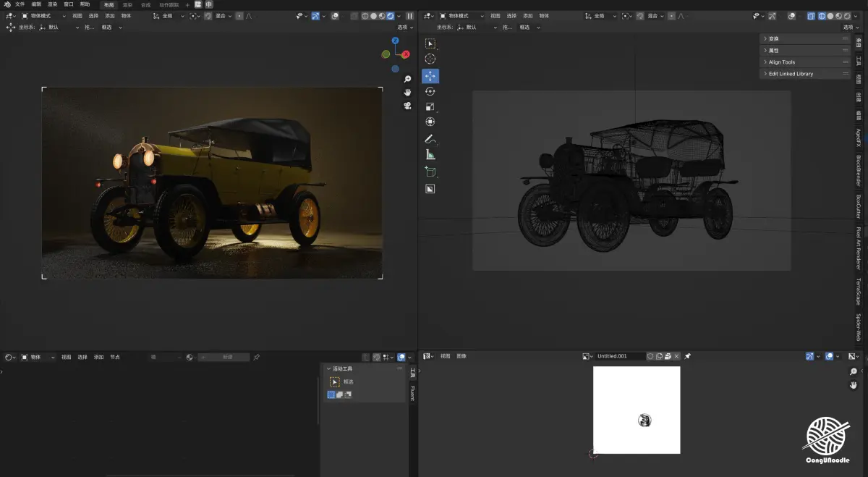Toggle overlays in left viewport header

(x=334, y=15)
